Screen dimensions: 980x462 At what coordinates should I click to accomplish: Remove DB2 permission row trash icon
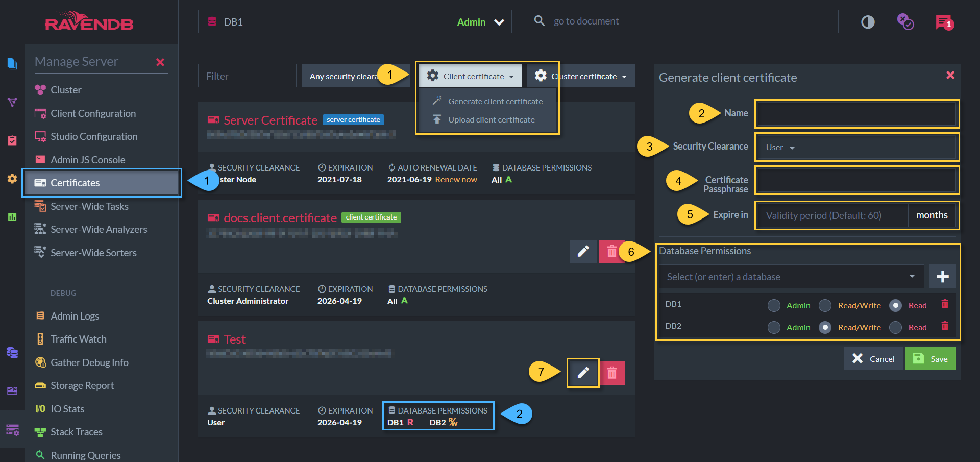point(945,326)
